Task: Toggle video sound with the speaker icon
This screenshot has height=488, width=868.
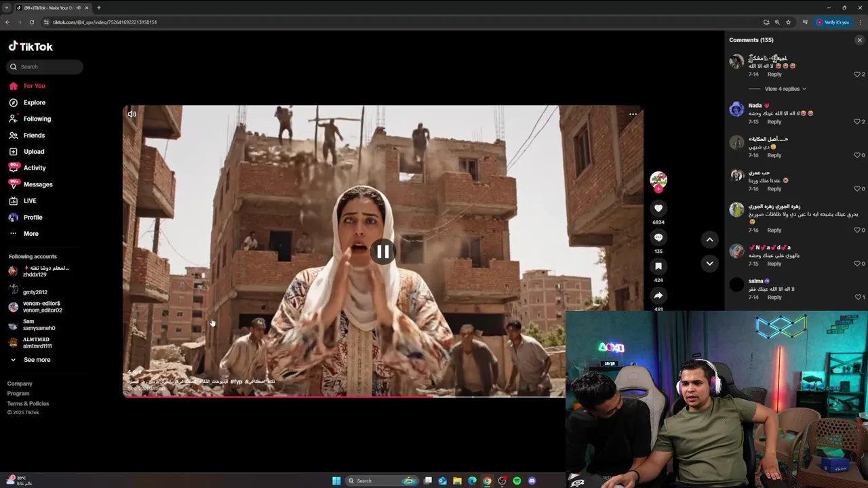Action: (x=132, y=114)
